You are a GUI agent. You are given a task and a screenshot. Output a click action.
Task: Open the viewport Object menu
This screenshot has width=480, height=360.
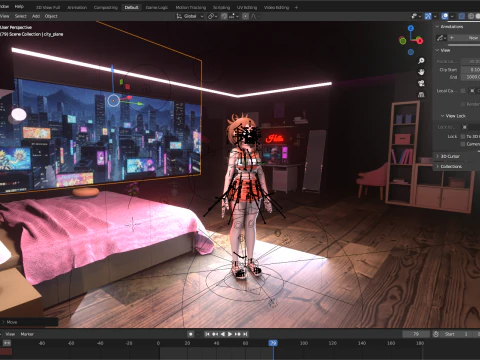[51, 16]
